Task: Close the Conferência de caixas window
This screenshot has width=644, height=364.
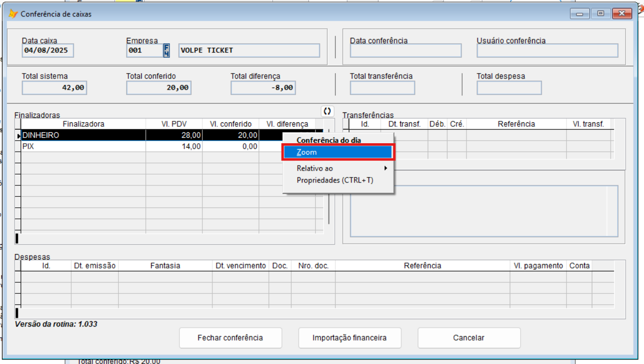Action: point(622,13)
